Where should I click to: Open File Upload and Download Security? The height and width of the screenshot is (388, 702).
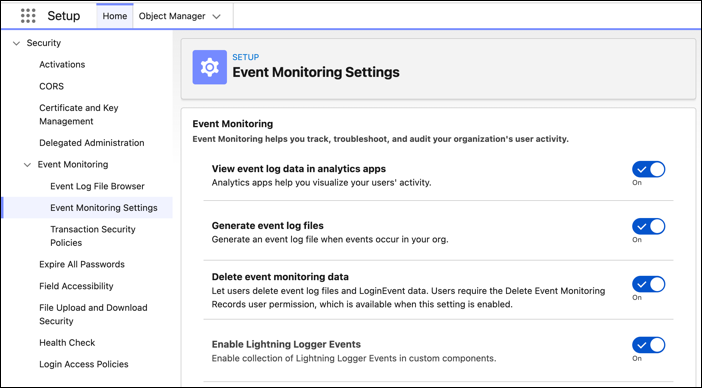pyautogui.click(x=93, y=314)
